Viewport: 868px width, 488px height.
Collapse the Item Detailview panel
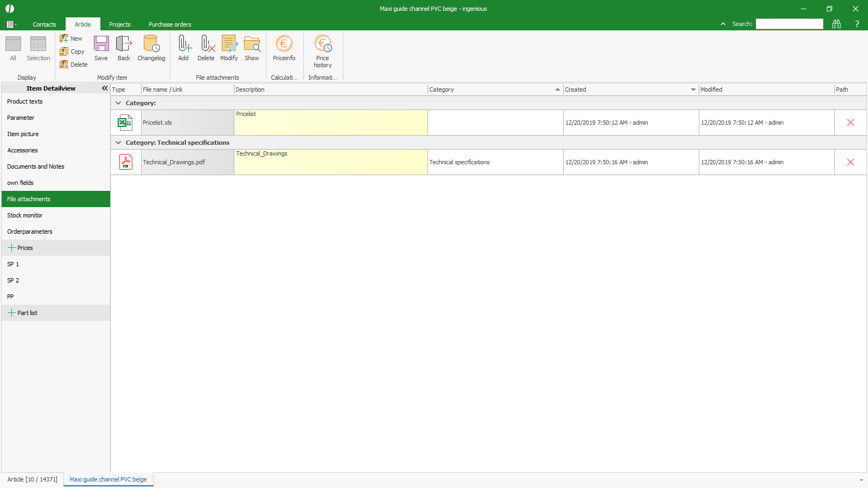click(x=105, y=88)
